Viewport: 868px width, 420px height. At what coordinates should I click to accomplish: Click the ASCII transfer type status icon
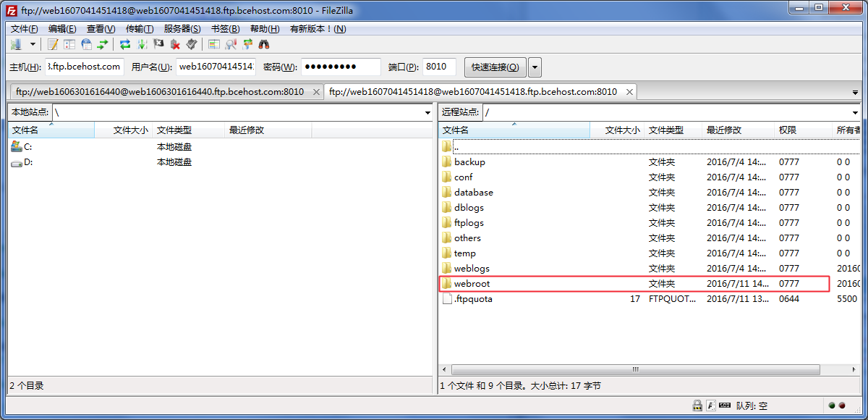pyautogui.click(x=711, y=406)
